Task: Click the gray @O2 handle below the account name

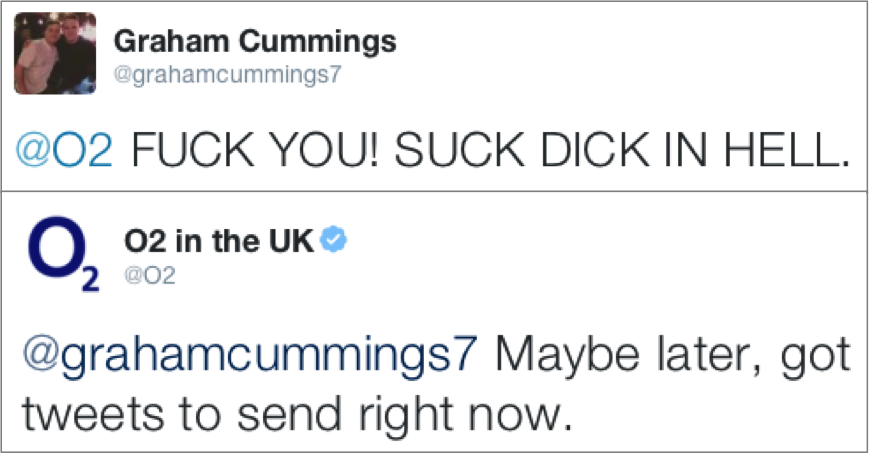Action: 150,275
